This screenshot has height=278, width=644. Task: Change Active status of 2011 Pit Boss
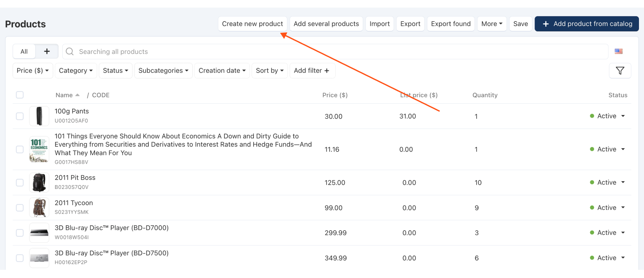coord(607,182)
